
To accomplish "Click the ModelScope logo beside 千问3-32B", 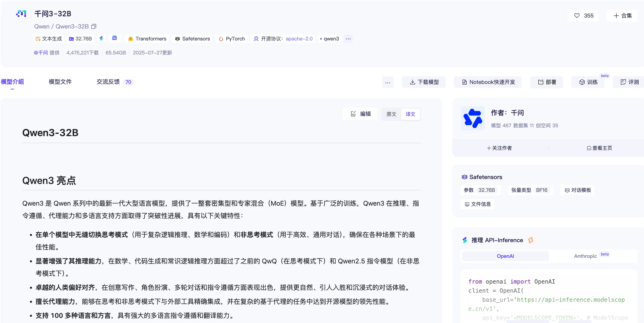I will coord(21,14).
